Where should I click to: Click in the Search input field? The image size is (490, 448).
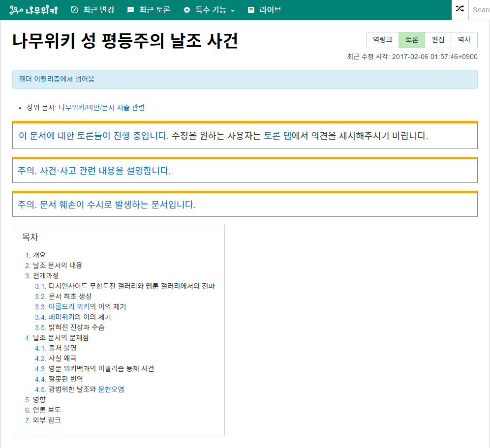pyautogui.click(x=480, y=10)
